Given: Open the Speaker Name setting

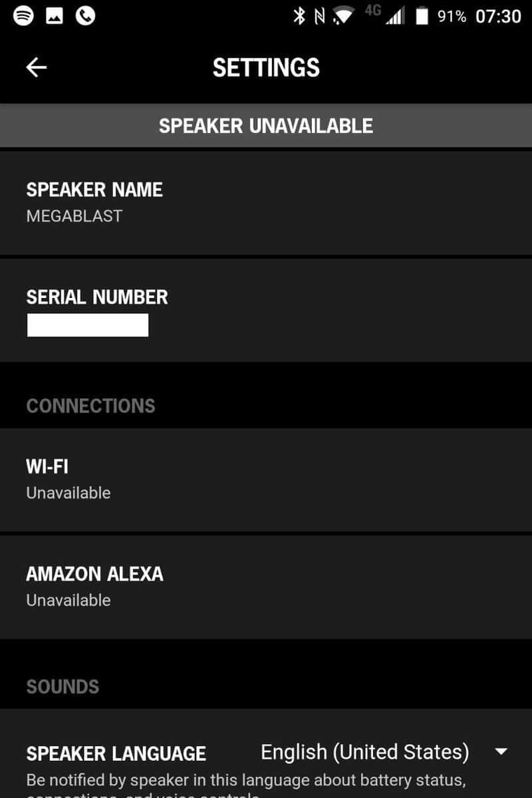Looking at the screenshot, I should pos(266,202).
